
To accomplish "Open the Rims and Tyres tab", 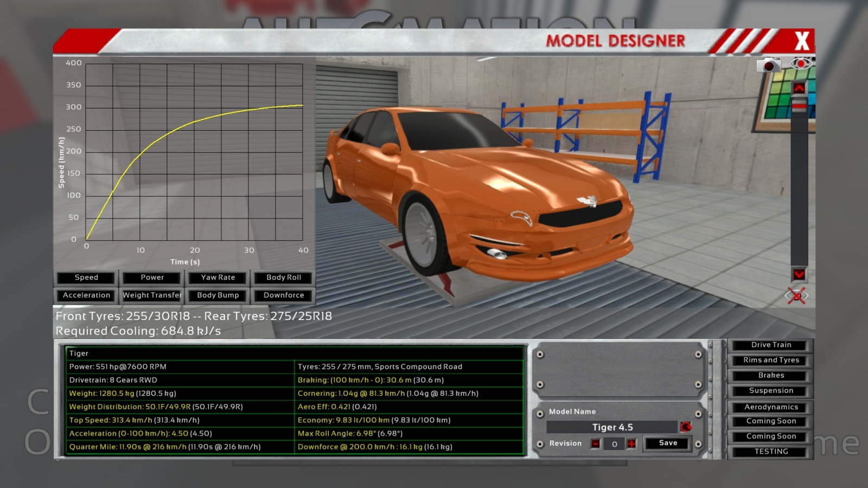I will [771, 360].
